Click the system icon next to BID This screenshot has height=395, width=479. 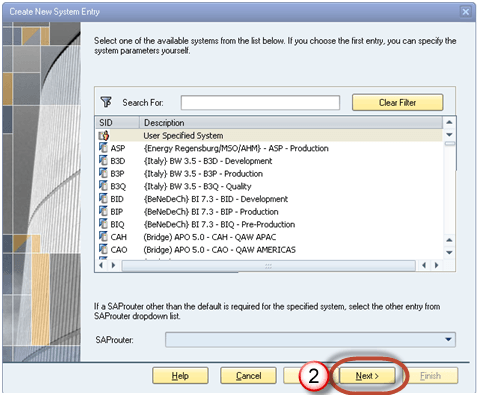click(x=103, y=198)
